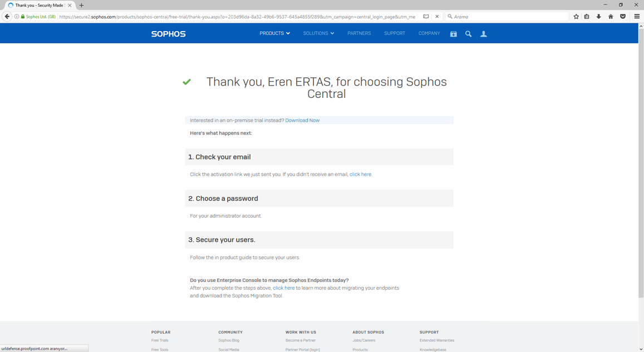644x352 pixels.
Task: Click the store cart icon in header
Action: tap(454, 34)
